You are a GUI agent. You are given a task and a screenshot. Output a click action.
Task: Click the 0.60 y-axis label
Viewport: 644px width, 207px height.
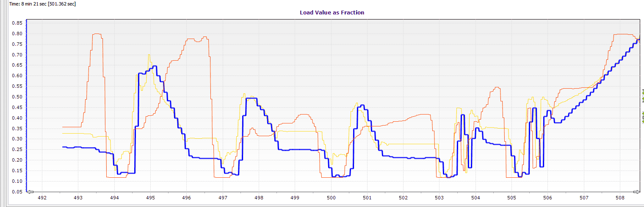(x=17, y=76)
